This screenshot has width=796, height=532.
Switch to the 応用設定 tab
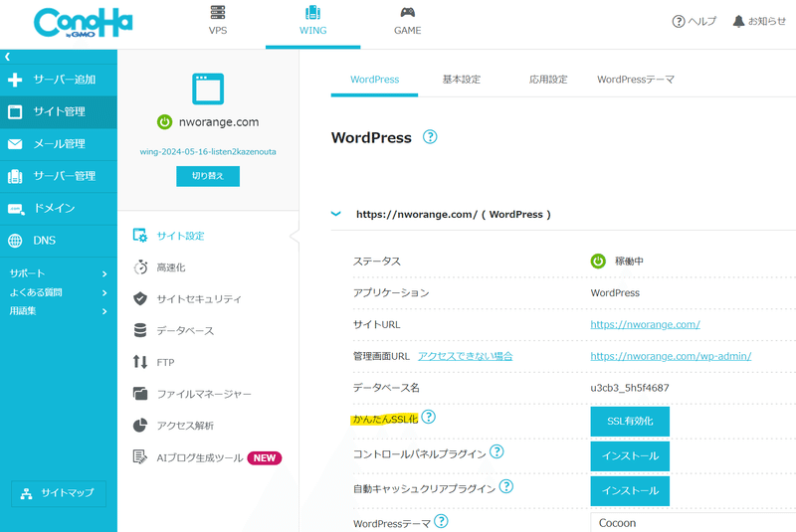click(x=548, y=80)
